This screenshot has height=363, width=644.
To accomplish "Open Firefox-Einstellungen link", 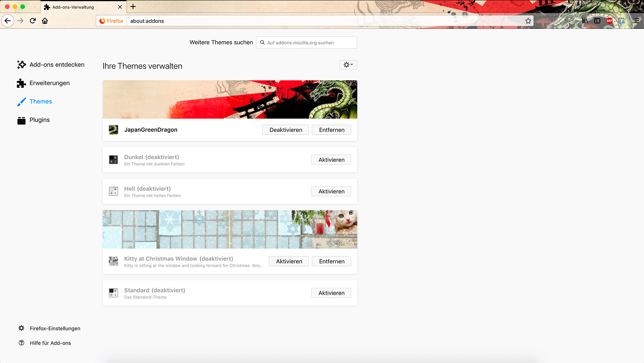I will 55,329.
